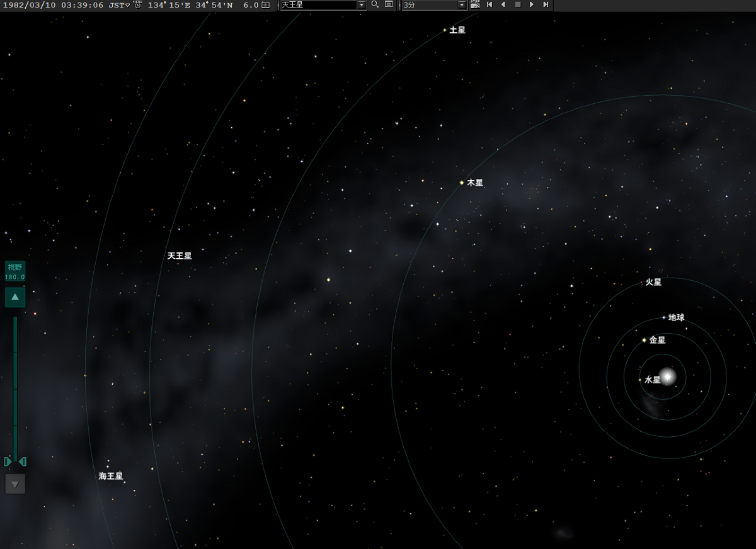Open the keyboard-style icon beside 6.0

pos(266,5)
